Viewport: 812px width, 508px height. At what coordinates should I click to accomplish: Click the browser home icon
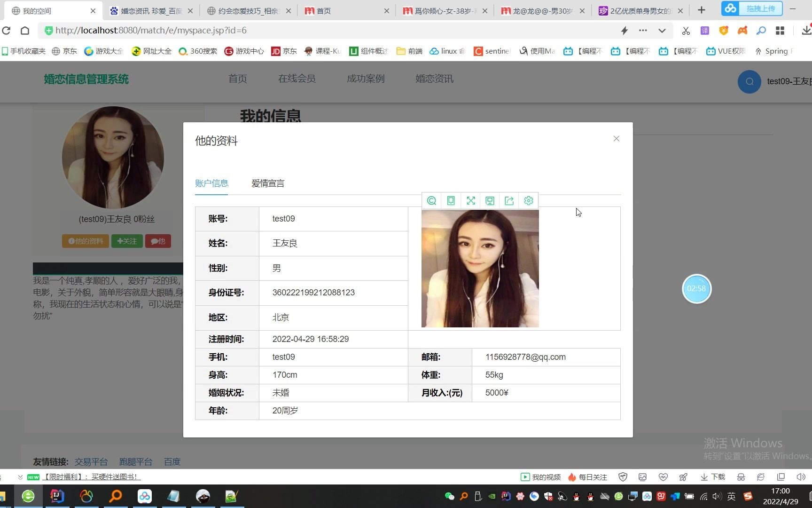[x=25, y=31]
